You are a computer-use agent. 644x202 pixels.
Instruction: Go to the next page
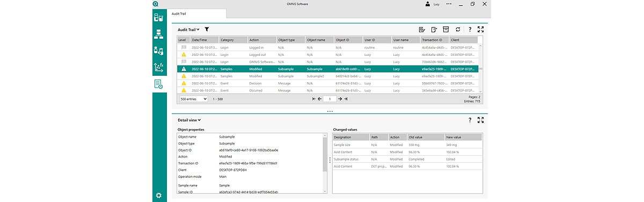(x=340, y=99)
